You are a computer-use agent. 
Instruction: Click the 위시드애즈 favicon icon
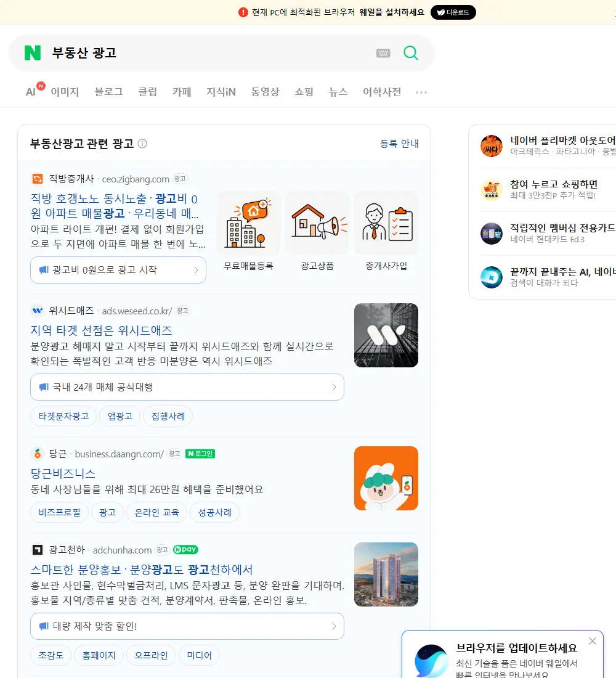click(38, 311)
